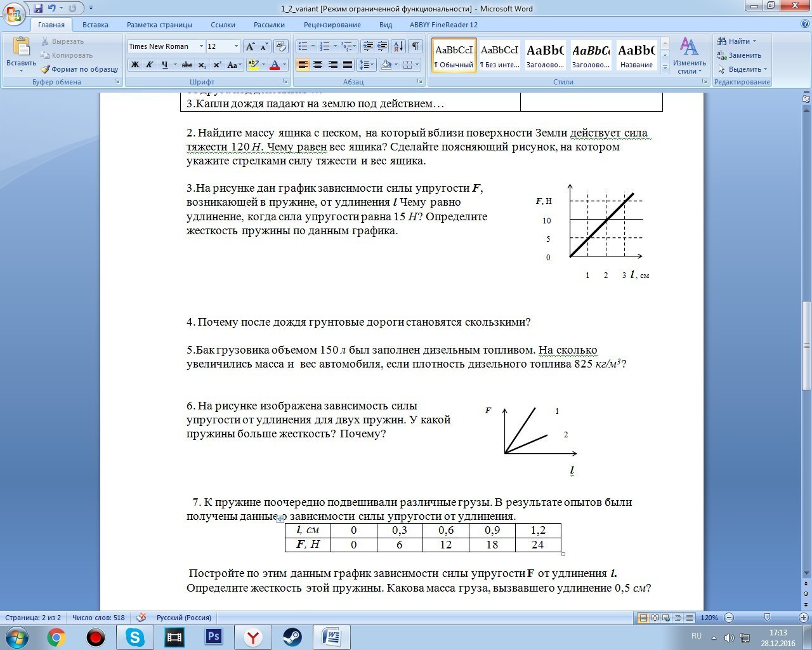Click the table cell containing 0,6
Screen dimensions: 812x650
pyautogui.click(x=446, y=530)
